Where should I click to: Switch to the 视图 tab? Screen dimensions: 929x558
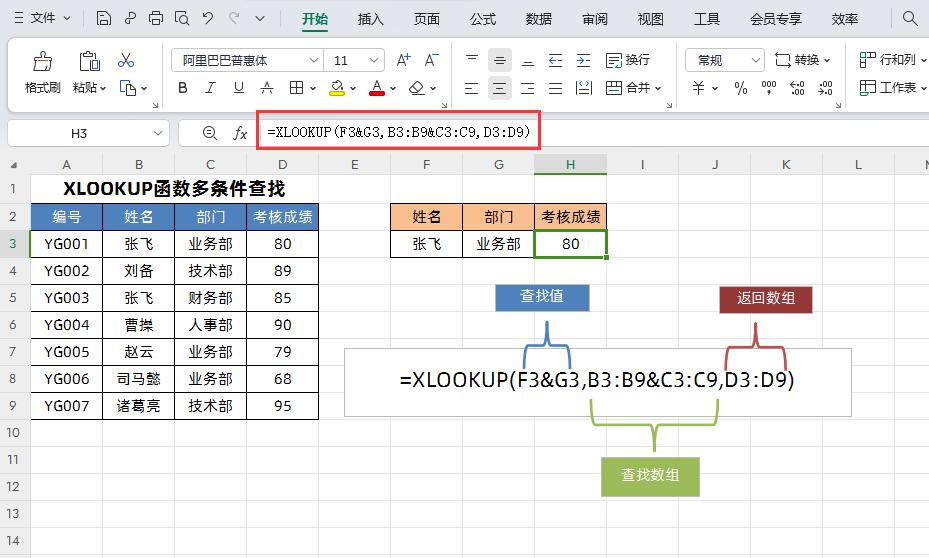(x=650, y=19)
